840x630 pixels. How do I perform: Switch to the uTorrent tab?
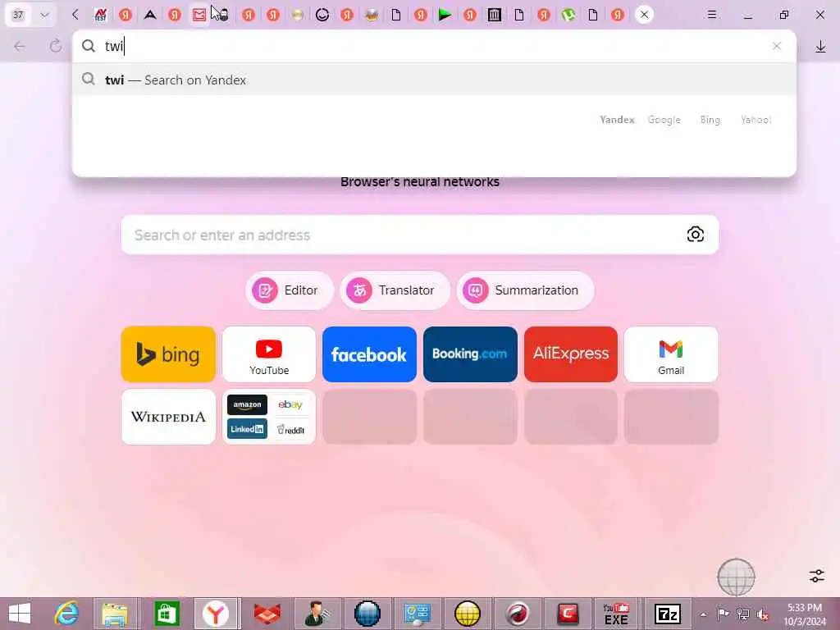[x=568, y=15]
